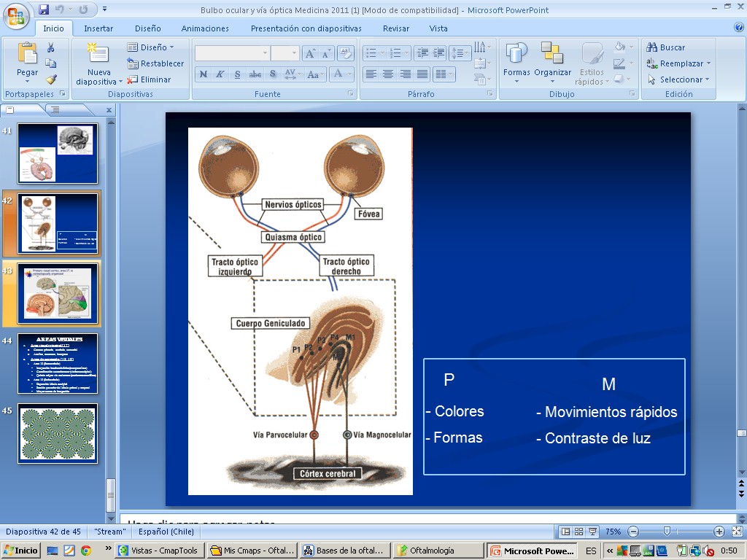Save presentation with the floppy disk icon
Screen dimensions: 747x560
44,9
